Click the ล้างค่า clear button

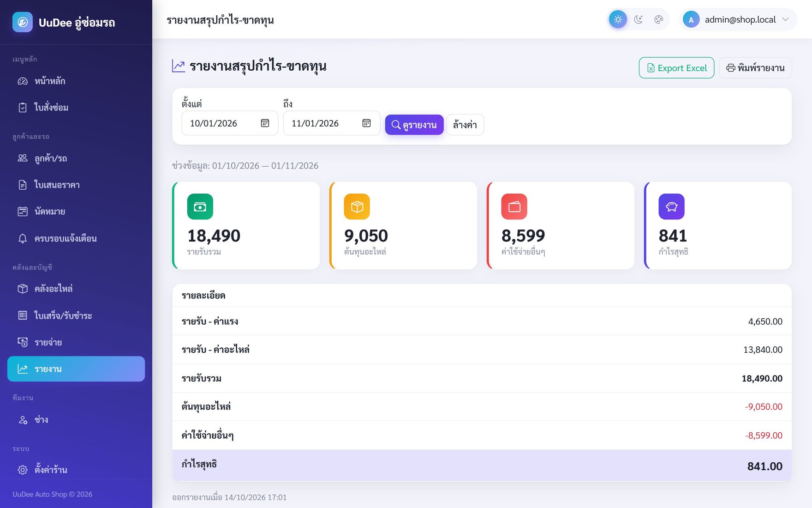(x=465, y=125)
